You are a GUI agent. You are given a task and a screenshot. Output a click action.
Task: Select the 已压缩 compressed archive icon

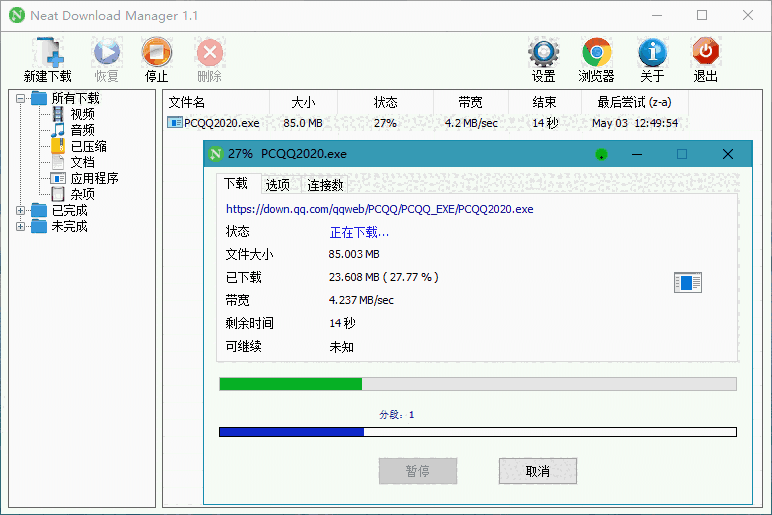click(58, 146)
